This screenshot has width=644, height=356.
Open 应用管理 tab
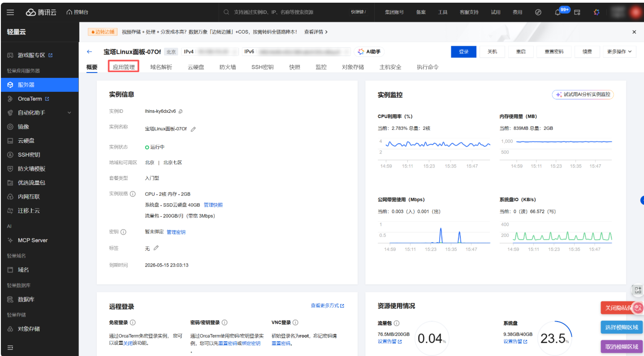124,67
